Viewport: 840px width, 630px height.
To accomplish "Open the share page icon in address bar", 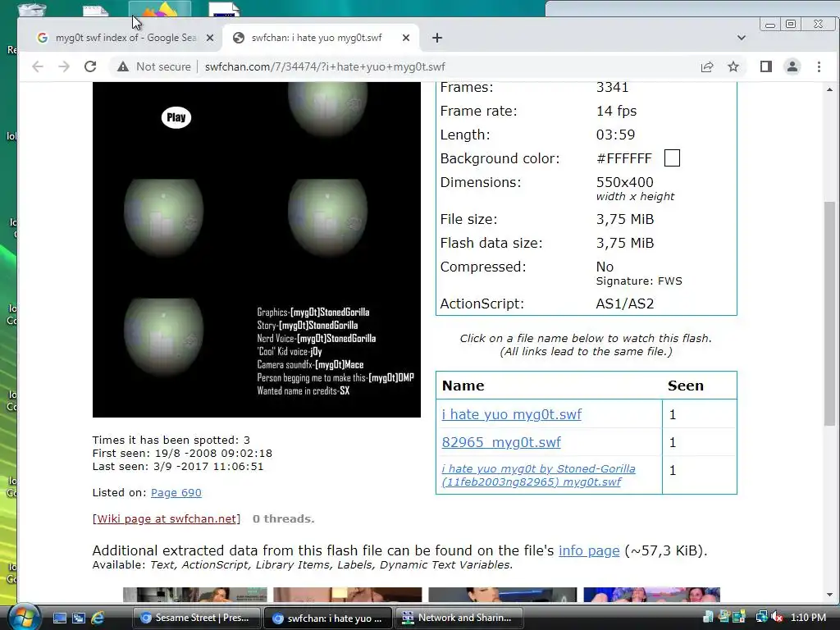I will point(707,66).
